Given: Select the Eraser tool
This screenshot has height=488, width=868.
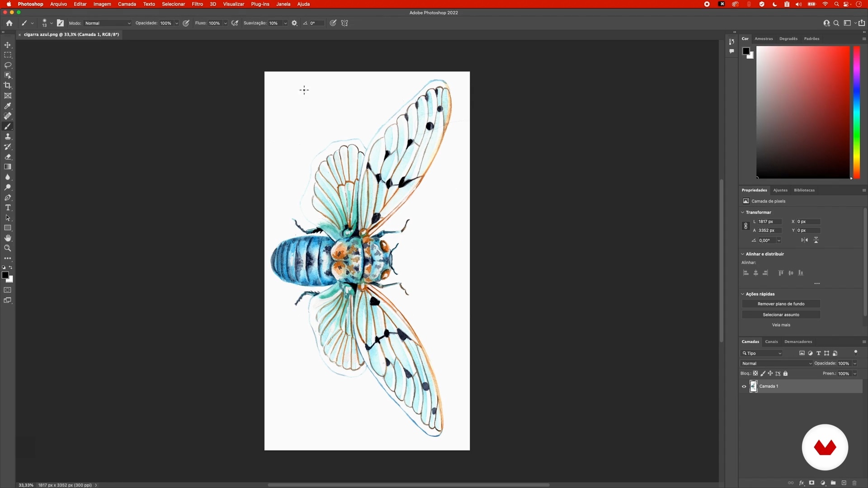Looking at the screenshot, I should pos(8,157).
